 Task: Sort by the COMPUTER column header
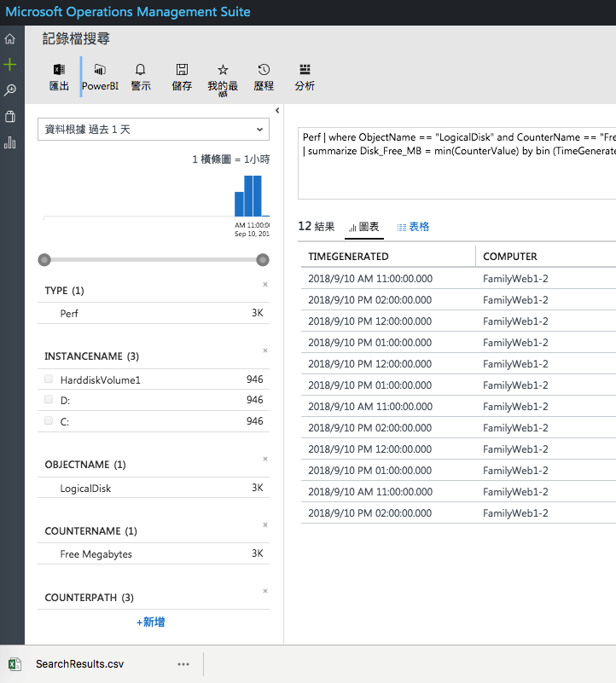(510, 257)
